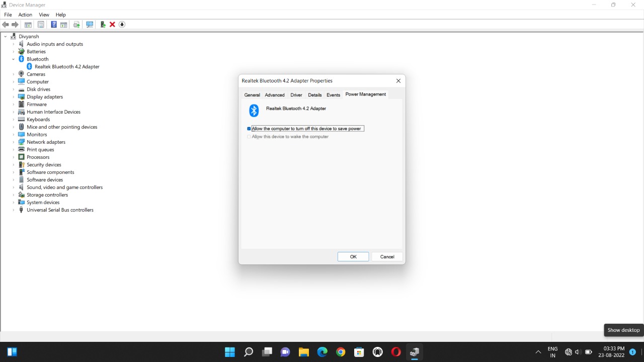Screen dimensions: 644x362
Task: Select the Power Management tab
Action: coord(366,95)
